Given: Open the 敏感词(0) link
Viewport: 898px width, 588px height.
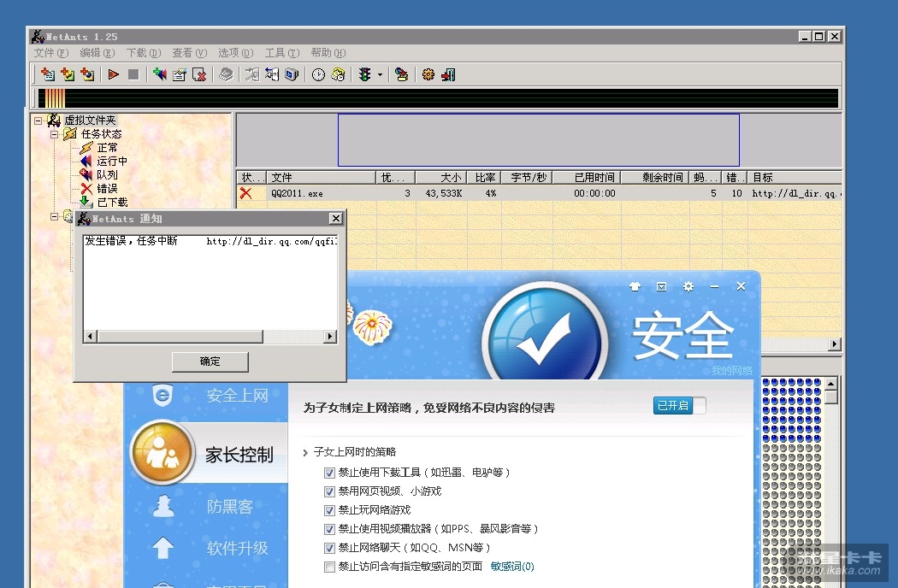Looking at the screenshot, I should coord(512,567).
